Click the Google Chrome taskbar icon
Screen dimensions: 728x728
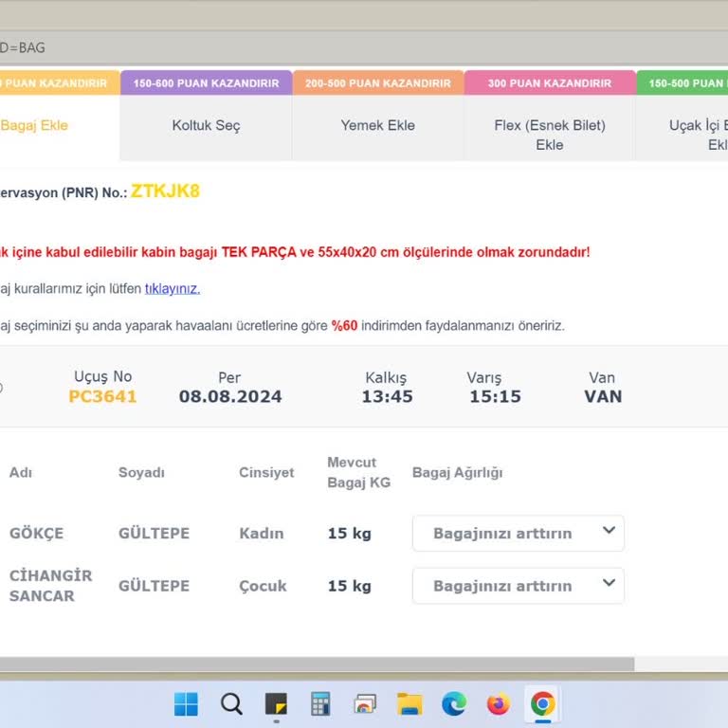coord(542,703)
